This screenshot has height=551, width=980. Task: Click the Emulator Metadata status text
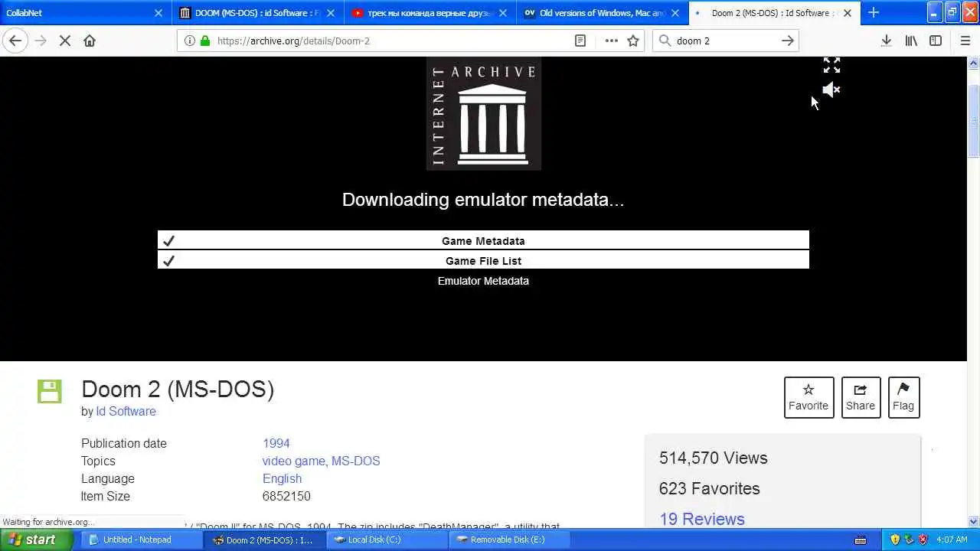[483, 281]
